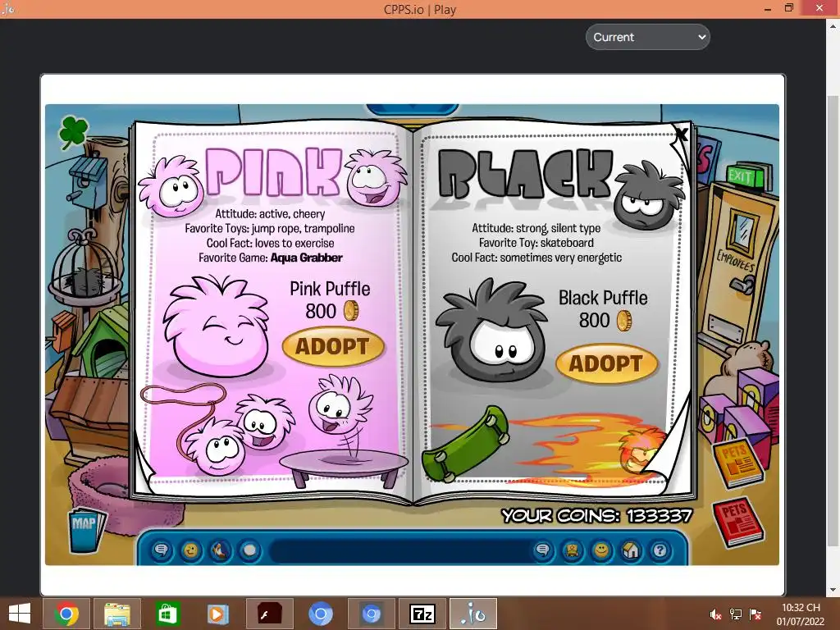Screen dimensions: 840x630
Task: Open the Current version dropdown
Action: pos(648,37)
